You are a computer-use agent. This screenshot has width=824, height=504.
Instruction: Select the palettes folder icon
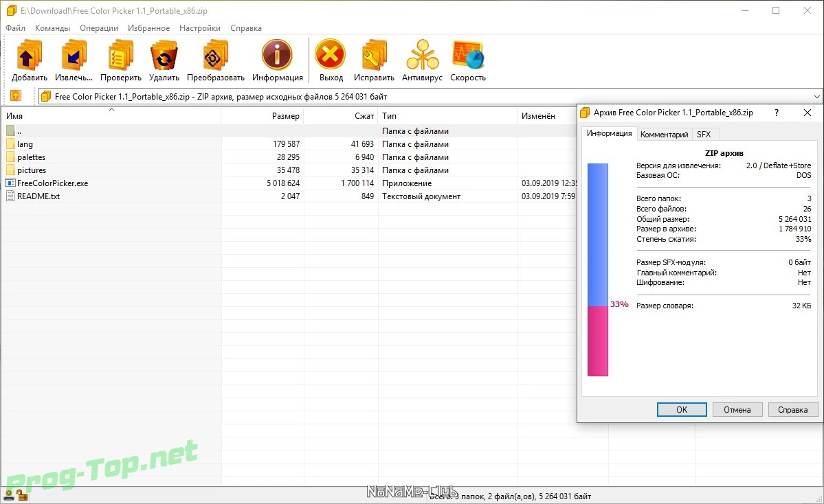(x=10, y=157)
